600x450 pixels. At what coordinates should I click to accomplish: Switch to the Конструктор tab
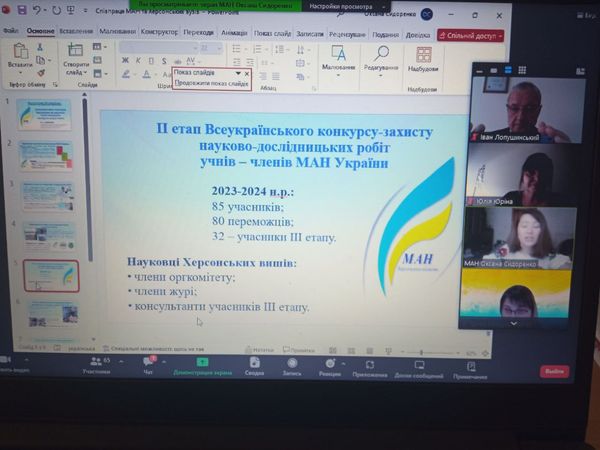tap(159, 31)
